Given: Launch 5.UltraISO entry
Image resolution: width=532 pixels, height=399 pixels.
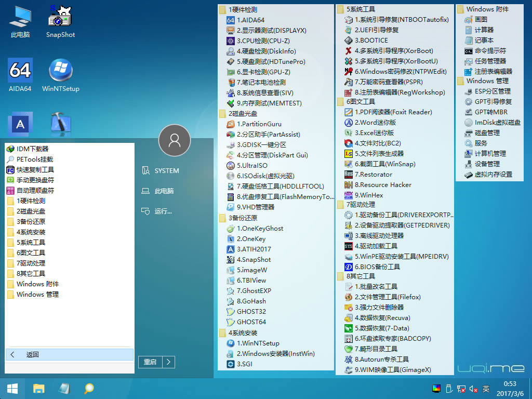Looking at the screenshot, I should (247, 166).
